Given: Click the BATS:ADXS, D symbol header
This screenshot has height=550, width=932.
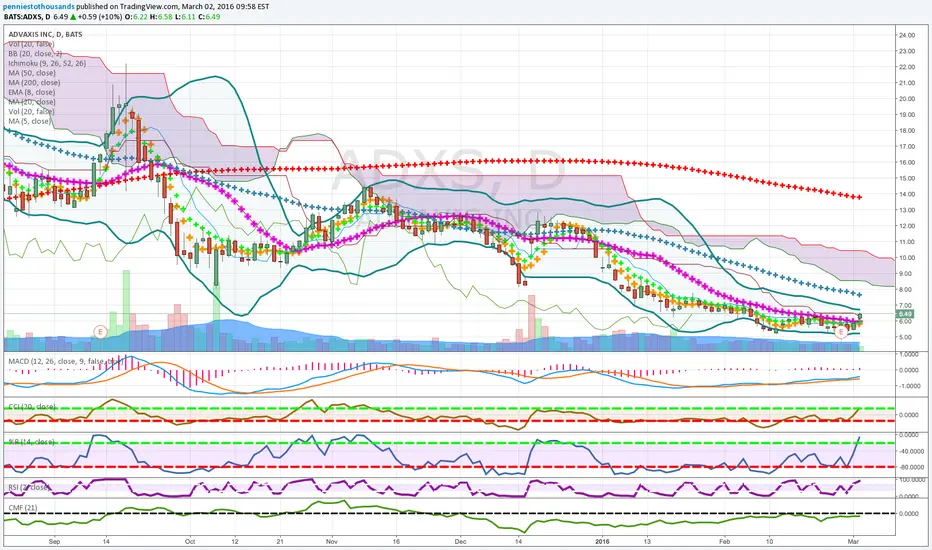Looking at the screenshot, I should click(x=27, y=17).
